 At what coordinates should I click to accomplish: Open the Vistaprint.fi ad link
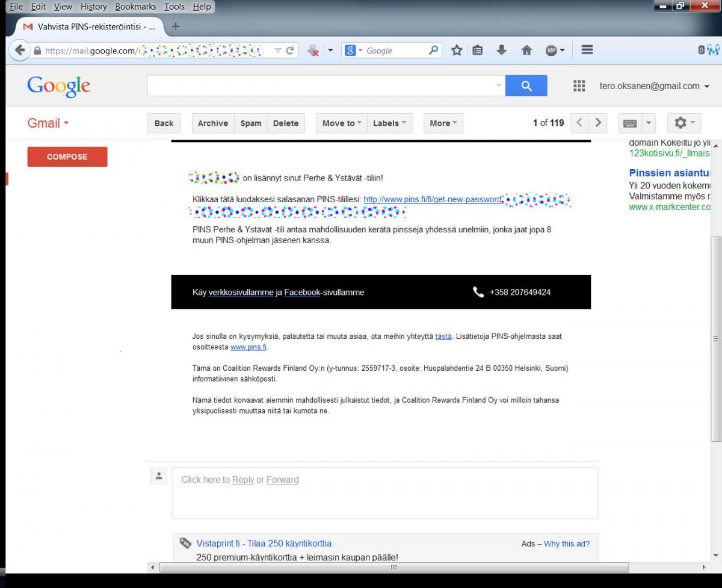point(264,543)
